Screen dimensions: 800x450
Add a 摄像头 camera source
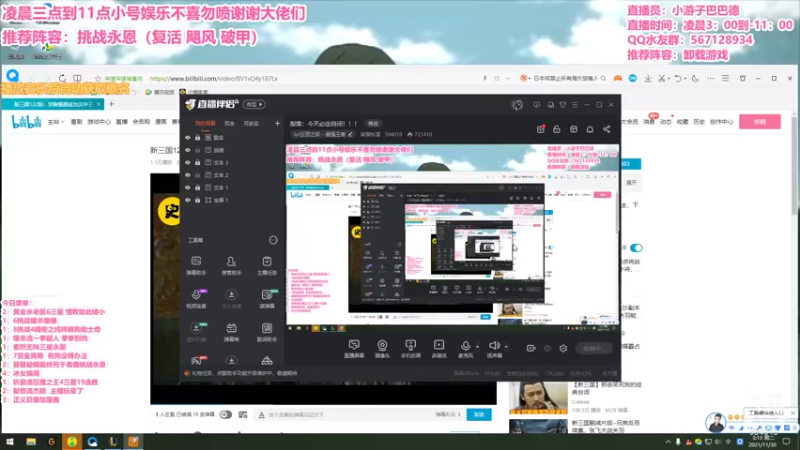(382, 349)
